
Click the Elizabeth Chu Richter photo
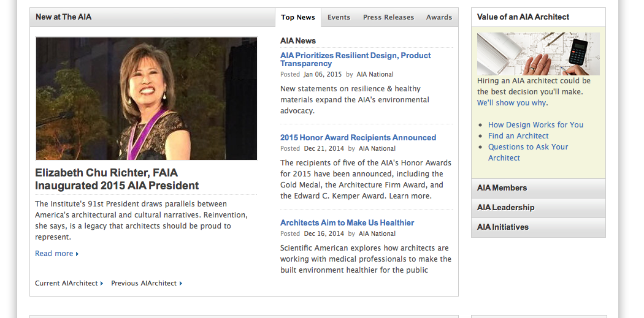coord(146,98)
